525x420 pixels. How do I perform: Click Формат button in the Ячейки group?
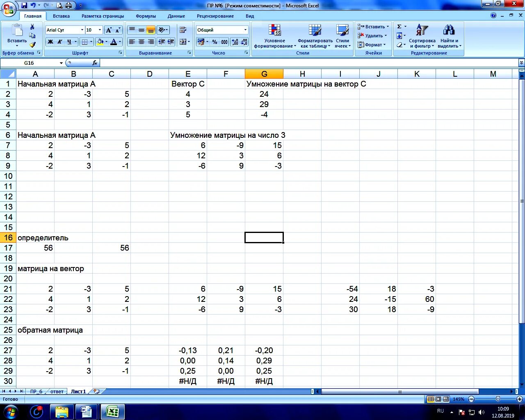[372, 45]
